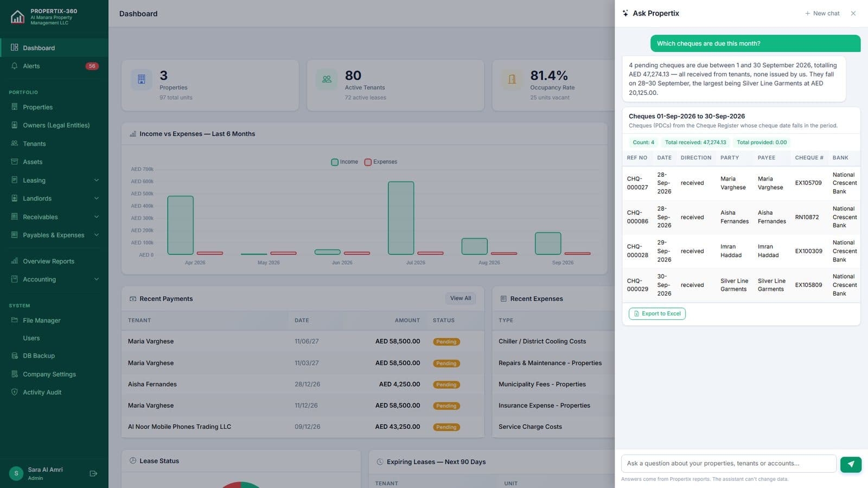Click the Ask Propertix sparkle icon
The width and height of the screenshot is (868, 488).
coord(626,14)
